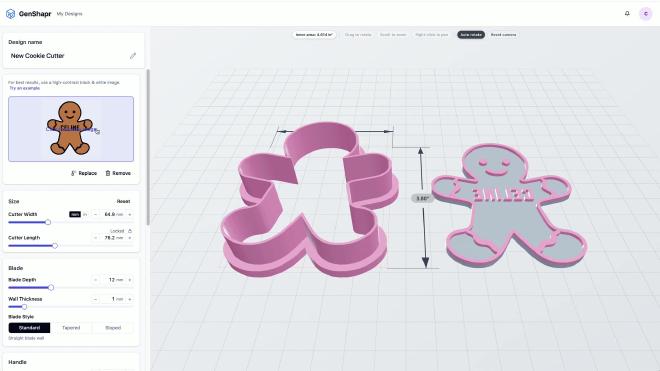Image resolution: width=660 pixels, height=371 pixels.
Task: Click the height dimension label on model
Action: tap(422, 198)
